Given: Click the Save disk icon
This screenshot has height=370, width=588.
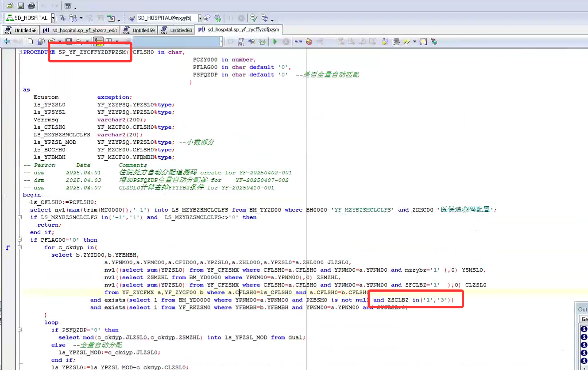Looking at the screenshot, I should coord(20,6).
